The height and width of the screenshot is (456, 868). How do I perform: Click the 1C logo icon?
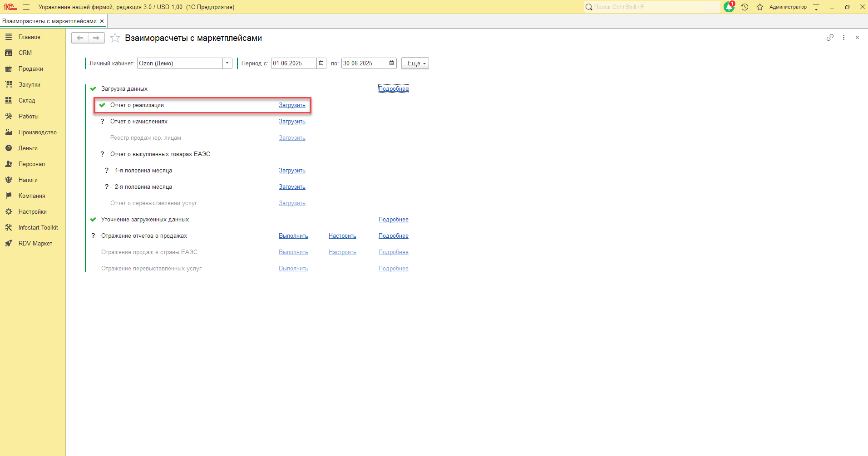(10, 7)
